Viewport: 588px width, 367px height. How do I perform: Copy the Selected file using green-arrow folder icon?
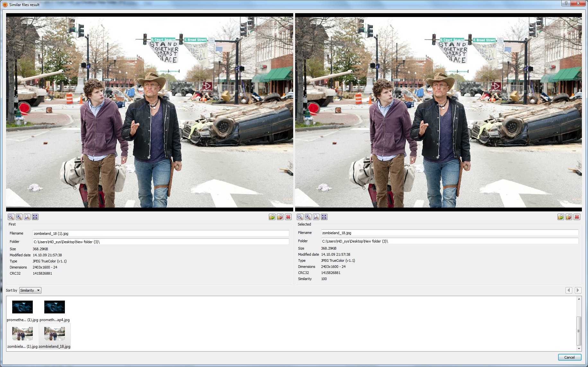[561, 217]
